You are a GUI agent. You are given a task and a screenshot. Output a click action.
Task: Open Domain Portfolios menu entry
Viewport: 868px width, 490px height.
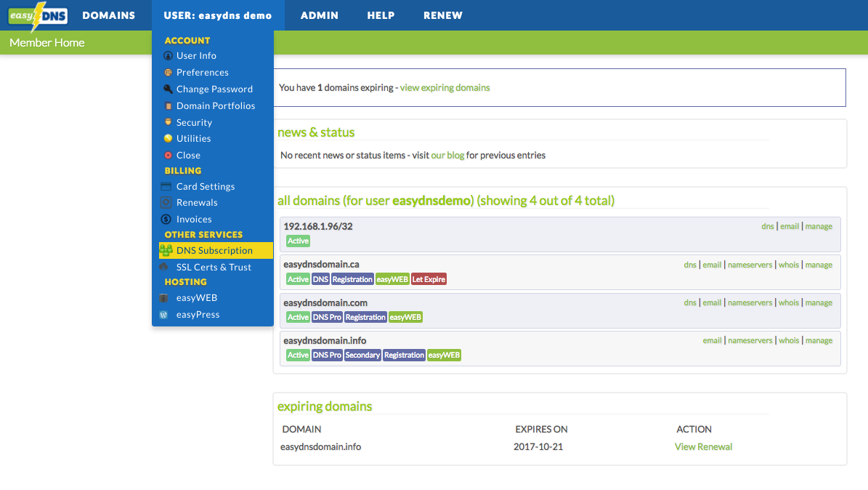point(216,106)
